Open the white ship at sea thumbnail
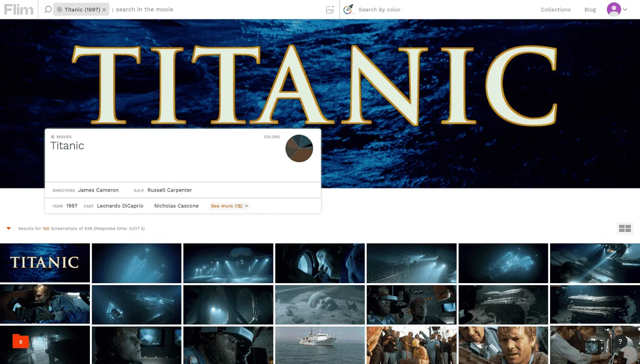The width and height of the screenshot is (640, 364). (320, 345)
